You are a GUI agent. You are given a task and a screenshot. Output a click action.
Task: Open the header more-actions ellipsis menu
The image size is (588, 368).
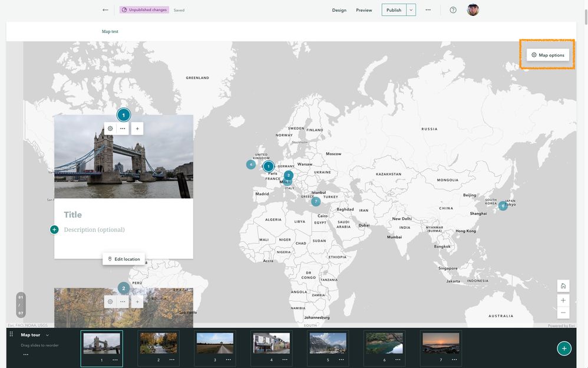click(x=428, y=10)
